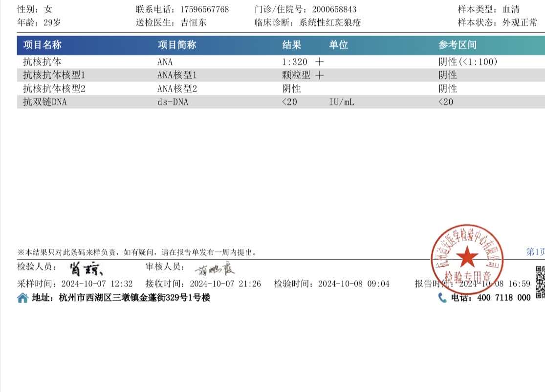The width and height of the screenshot is (545, 392).
Task: Click the outpatient number 2000658843
Action: (x=334, y=9)
